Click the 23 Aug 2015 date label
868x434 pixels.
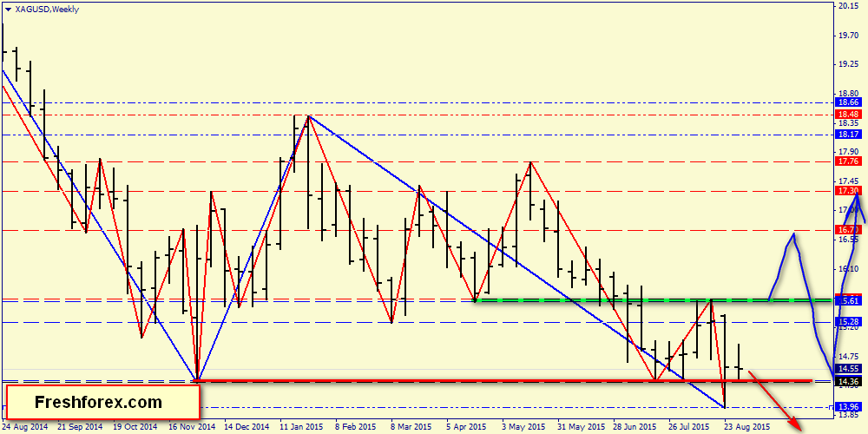point(746,427)
